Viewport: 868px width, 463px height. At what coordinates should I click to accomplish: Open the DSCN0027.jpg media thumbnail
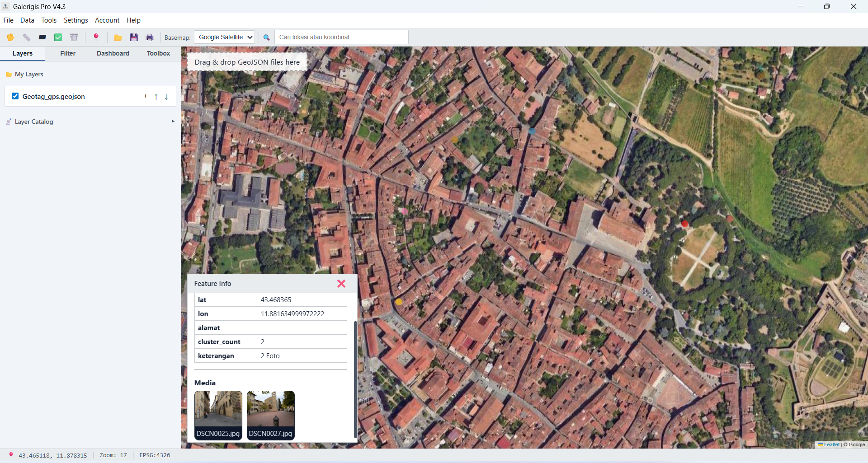271,415
